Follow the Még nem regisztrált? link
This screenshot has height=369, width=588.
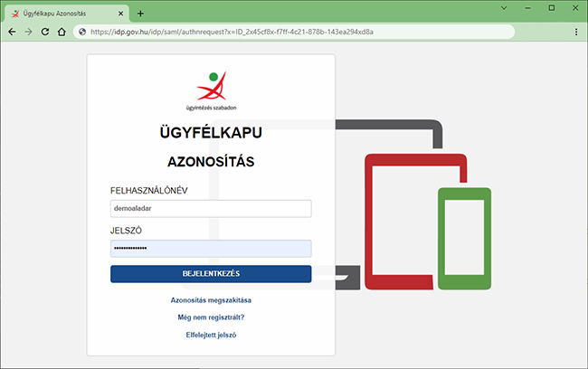coord(211,317)
